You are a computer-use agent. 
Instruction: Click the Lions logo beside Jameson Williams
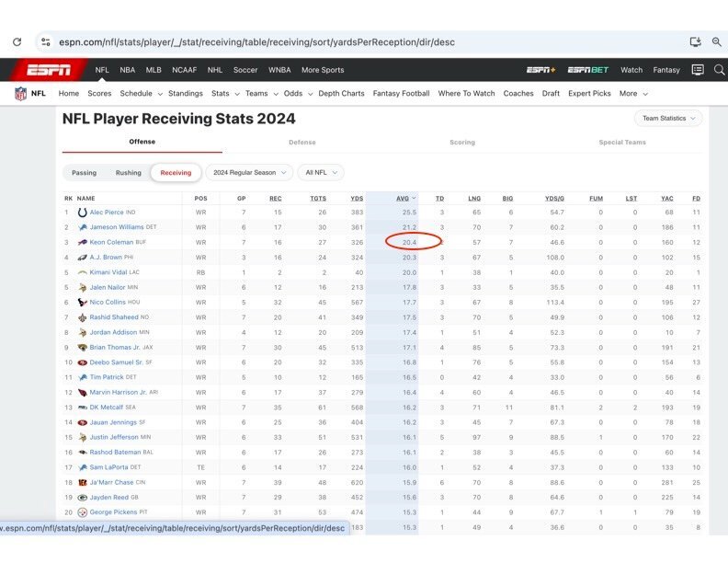pyautogui.click(x=82, y=227)
